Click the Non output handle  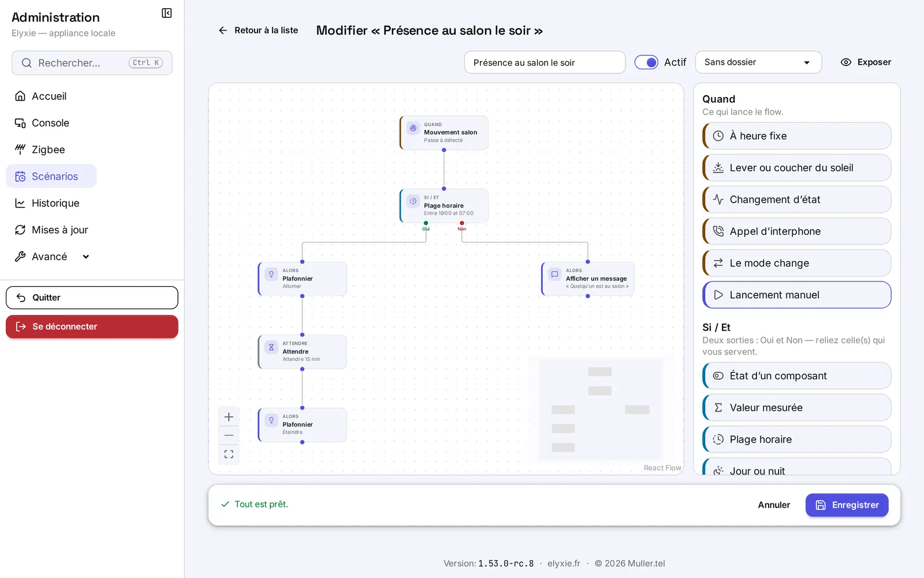(x=462, y=223)
